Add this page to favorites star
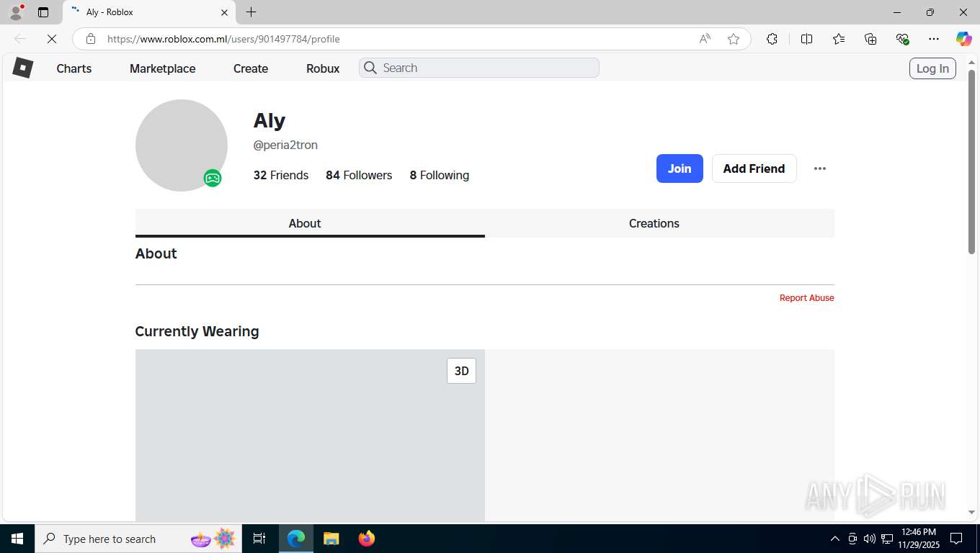 734,39
